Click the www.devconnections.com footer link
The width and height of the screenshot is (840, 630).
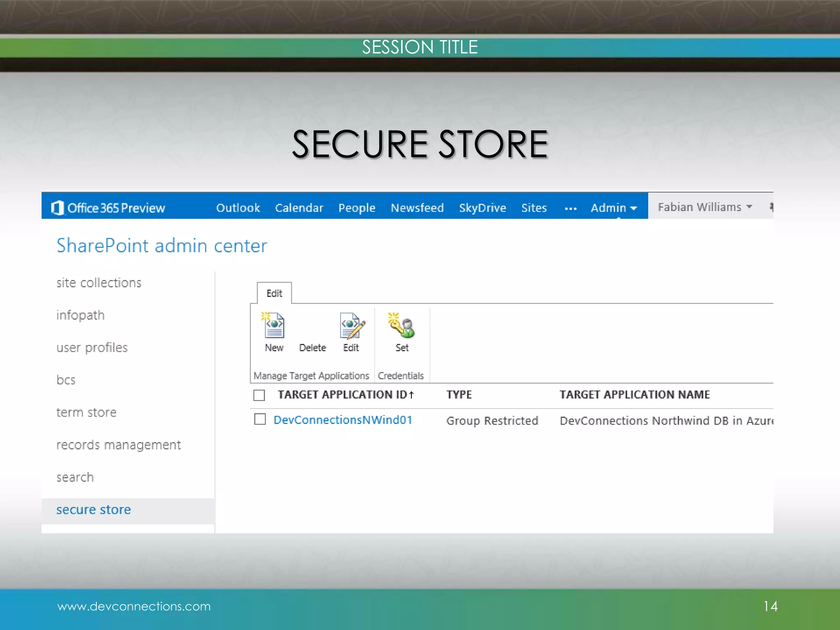(x=134, y=606)
